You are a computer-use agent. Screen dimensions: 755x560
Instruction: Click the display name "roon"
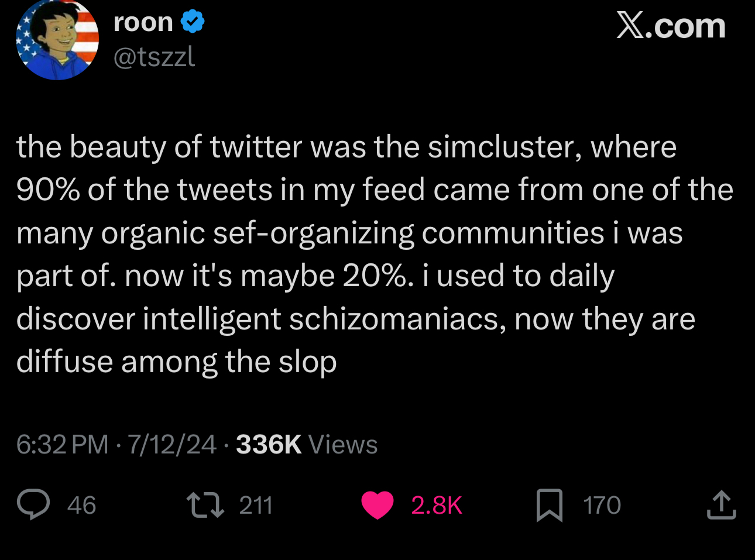143,23
